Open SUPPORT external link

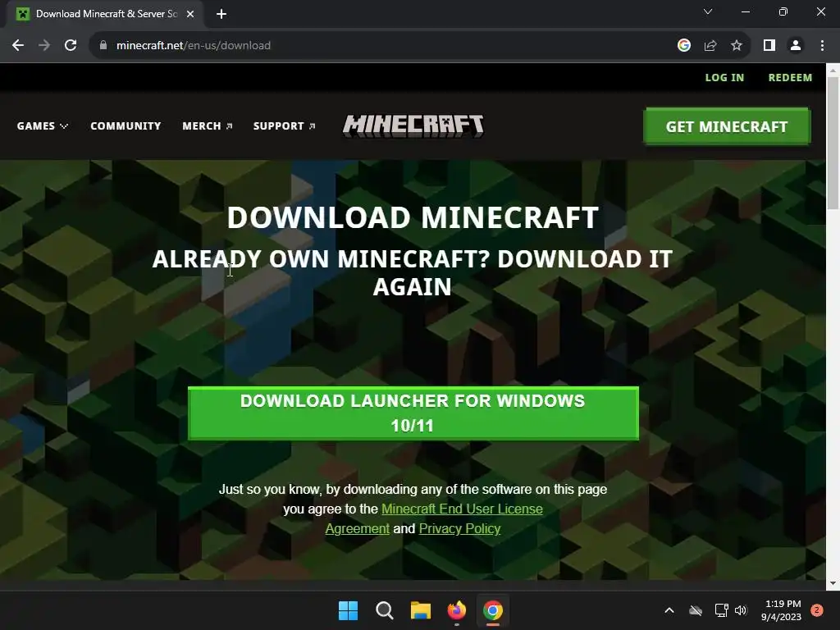tap(284, 126)
